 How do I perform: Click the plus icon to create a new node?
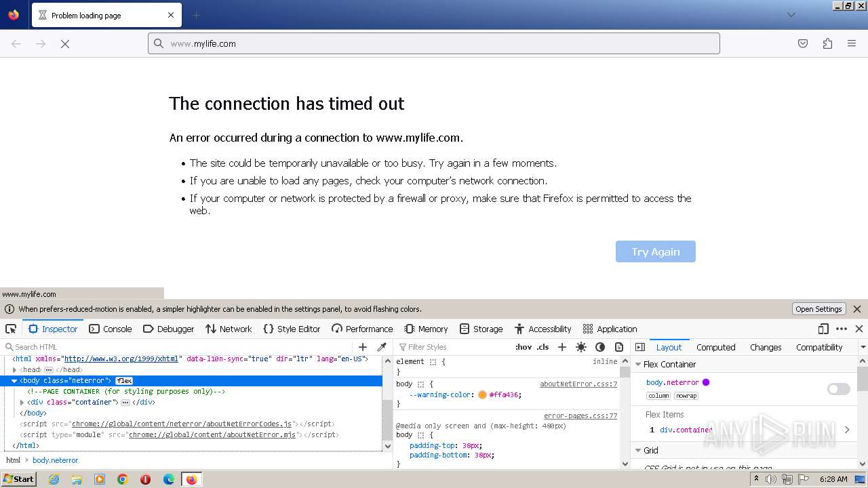pyautogui.click(x=363, y=347)
